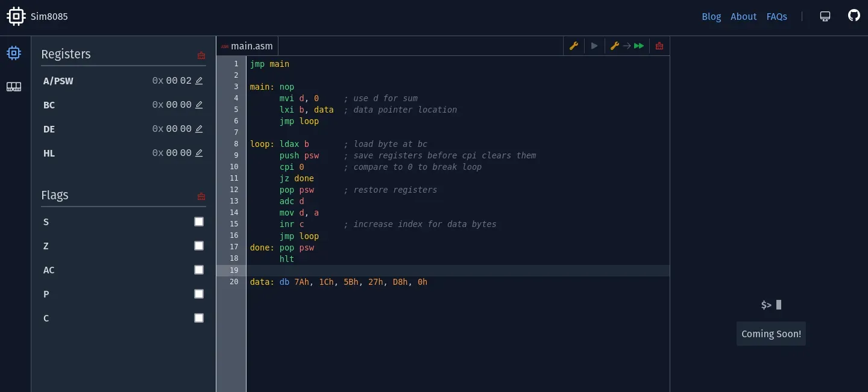Open the memory view sidebar icon
The width and height of the screenshot is (868, 392).
(x=14, y=87)
